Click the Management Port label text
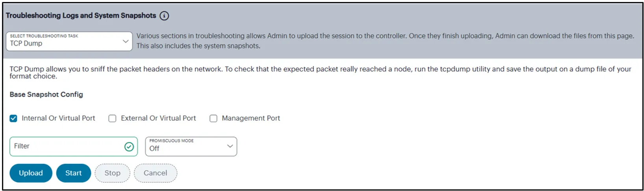Image resolution: width=644 pixels, height=191 pixels. point(251,118)
